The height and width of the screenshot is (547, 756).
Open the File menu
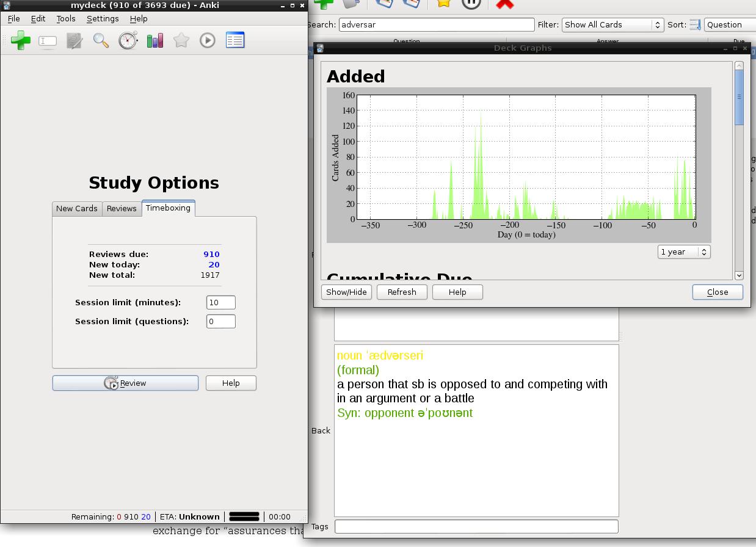[x=13, y=18]
